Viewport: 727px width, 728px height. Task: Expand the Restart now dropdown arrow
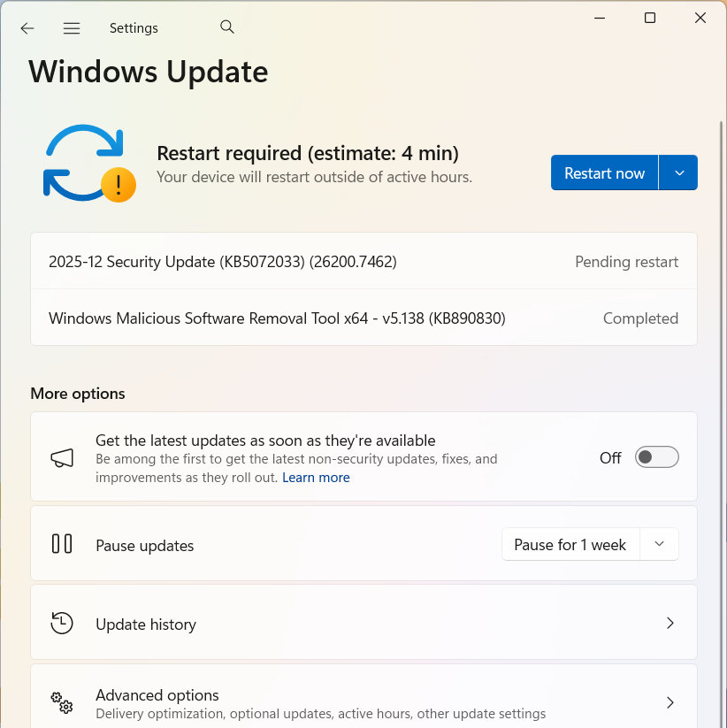pyautogui.click(x=678, y=173)
